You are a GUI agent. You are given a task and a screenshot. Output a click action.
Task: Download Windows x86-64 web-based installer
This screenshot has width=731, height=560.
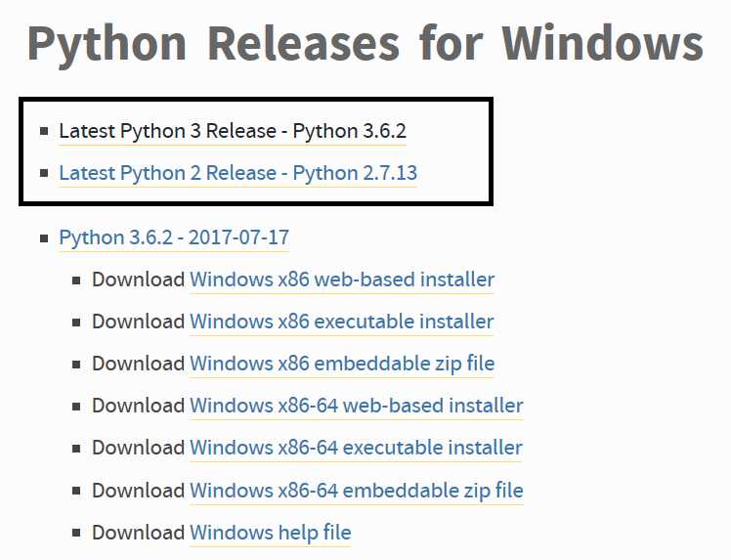[x=356, y=406]
